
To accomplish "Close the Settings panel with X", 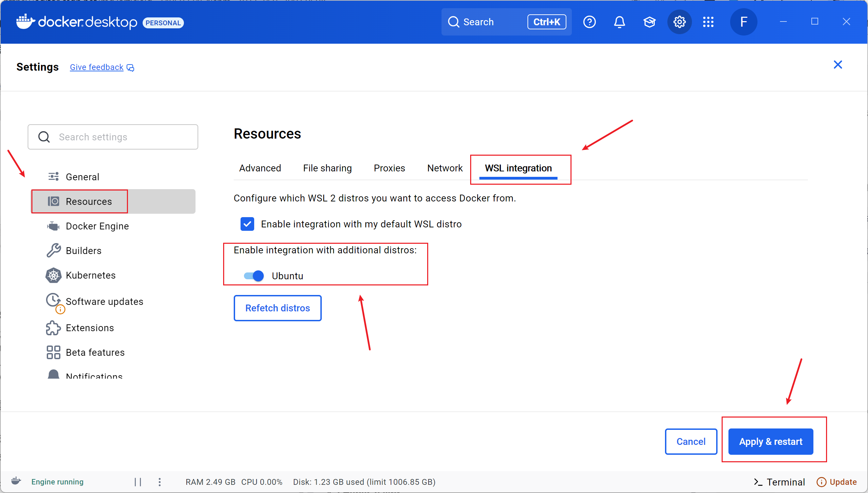I will 838,65.
